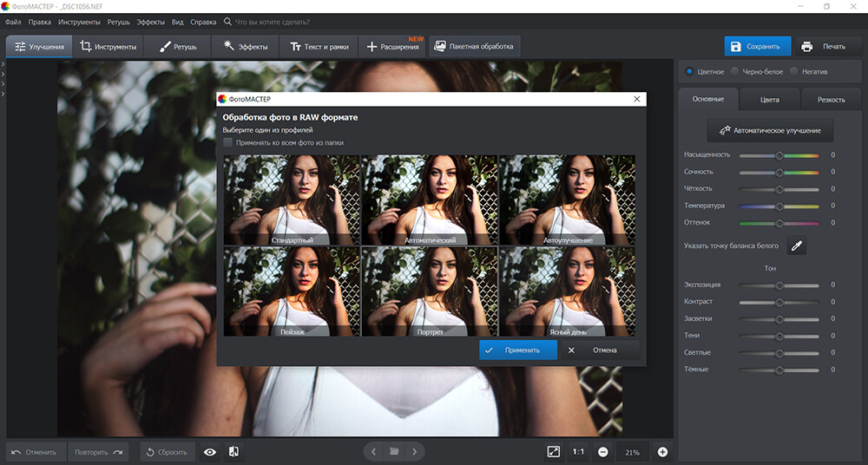
Task: Go to the next photo arrow
Action: click(415, 452)
